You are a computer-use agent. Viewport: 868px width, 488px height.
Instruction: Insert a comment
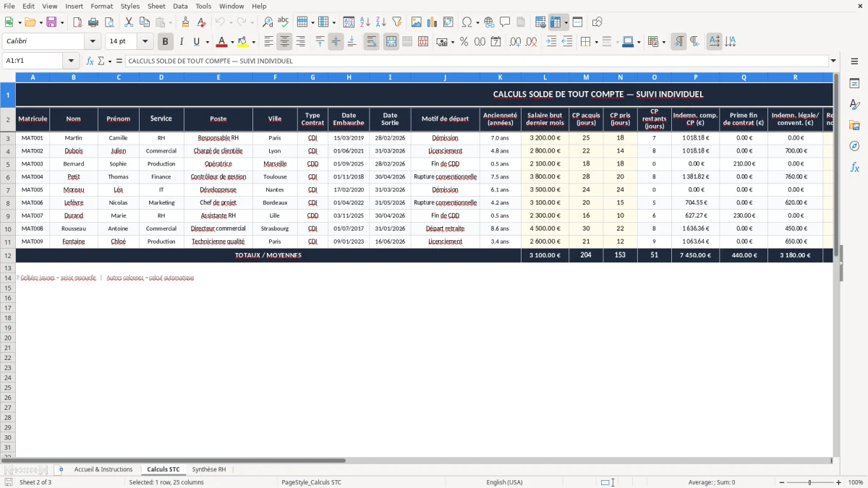(x=505, y=22)
